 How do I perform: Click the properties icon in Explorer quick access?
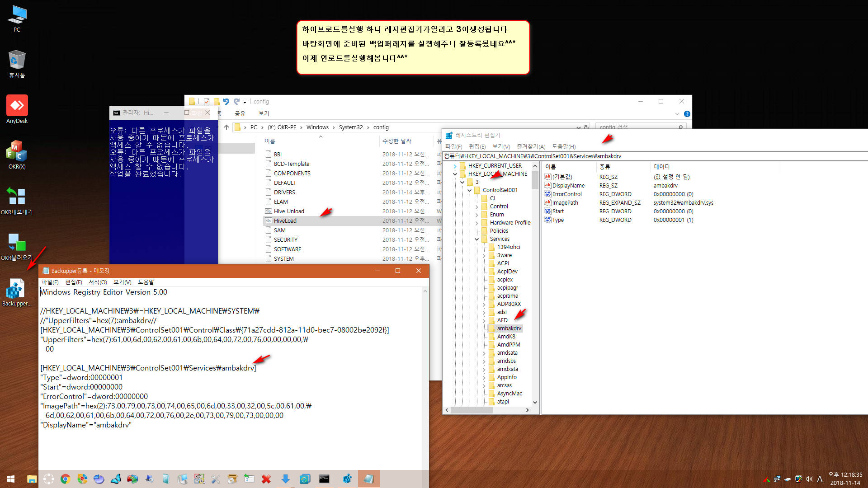pos(207,102)
